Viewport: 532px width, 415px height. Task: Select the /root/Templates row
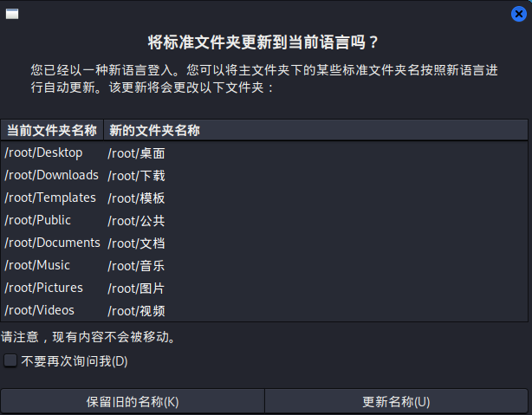[x=50, y=198]
